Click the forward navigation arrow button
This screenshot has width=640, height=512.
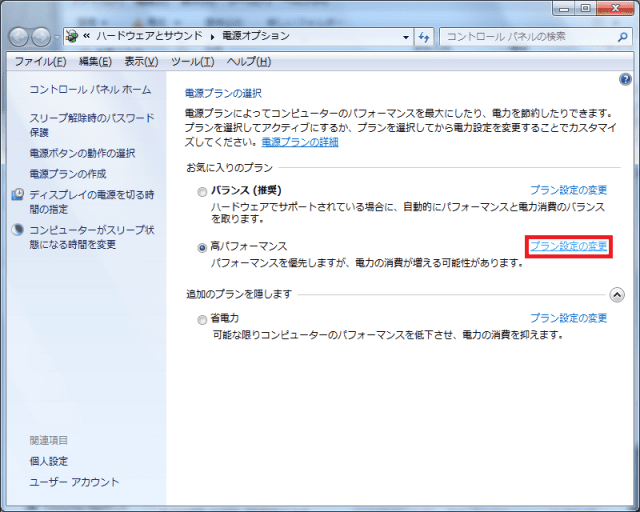coord(41,37)
